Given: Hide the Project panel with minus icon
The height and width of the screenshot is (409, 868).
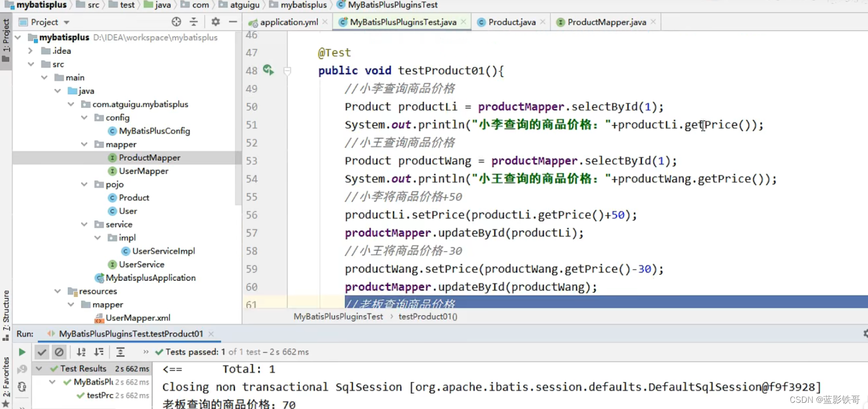Looking at the screenshot, I should click(233, 22).
